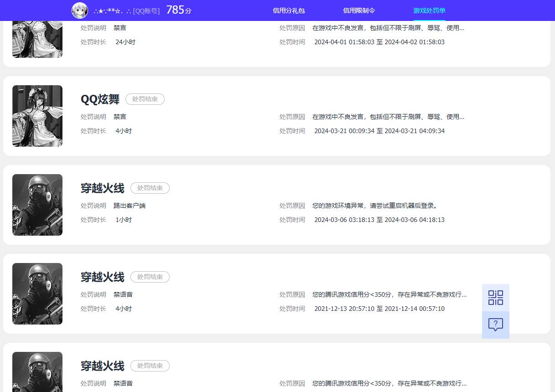Click the 785分 credit score display
Image resolution: width=555 pixels, height=392 pixels.
(x=178, y=10)
